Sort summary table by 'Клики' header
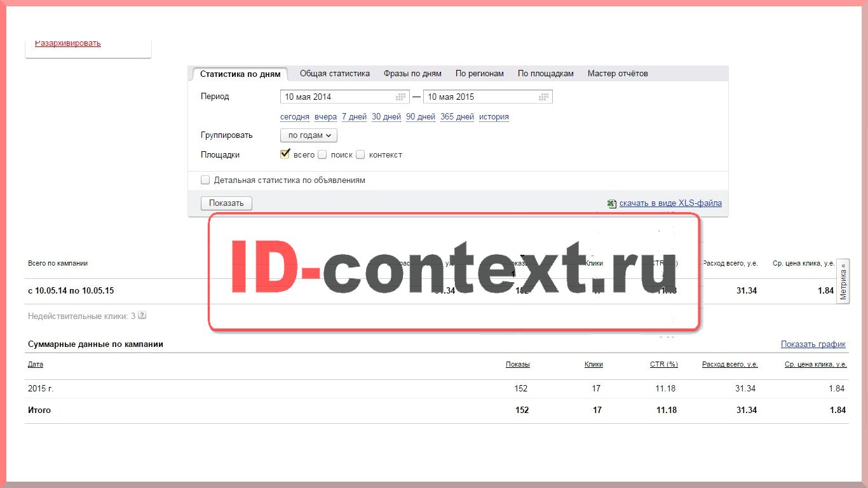868x488 pixels. (593, 365)
